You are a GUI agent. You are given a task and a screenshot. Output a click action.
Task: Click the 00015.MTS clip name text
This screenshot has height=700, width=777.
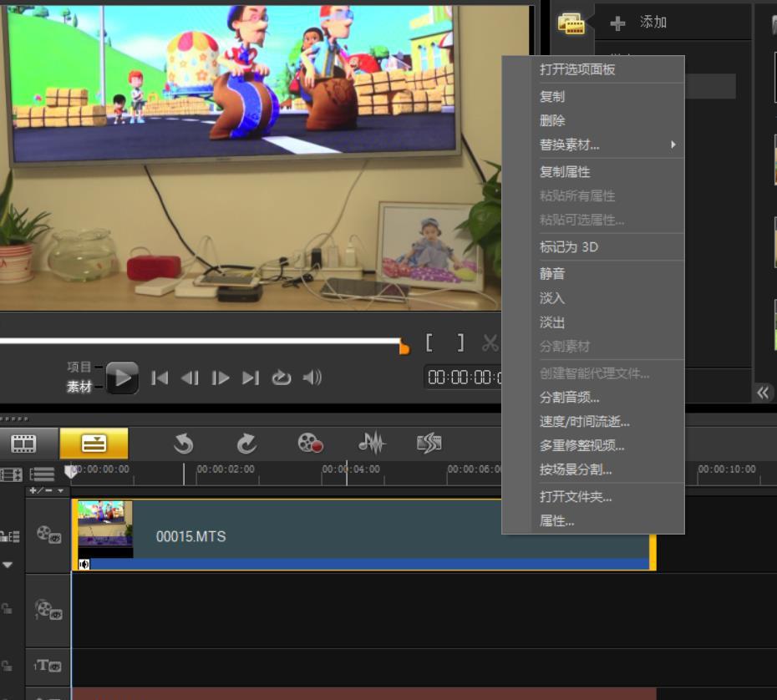click(190, 536)
